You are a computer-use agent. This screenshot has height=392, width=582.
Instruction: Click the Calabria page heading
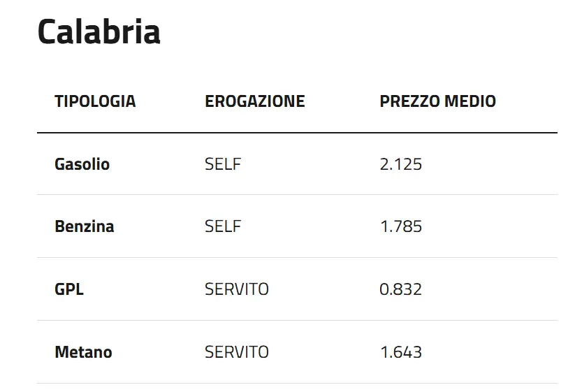point(99,31)
